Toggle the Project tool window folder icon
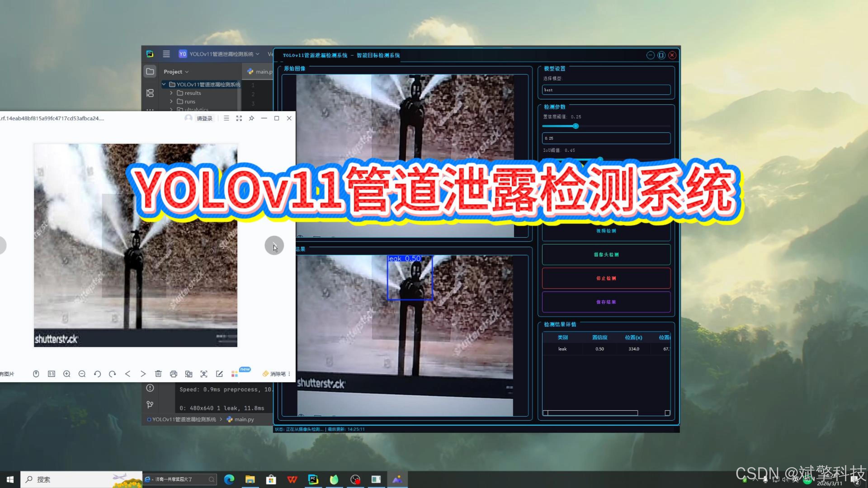The height and width of the screenshot is (488, 868). click(150, 71)
